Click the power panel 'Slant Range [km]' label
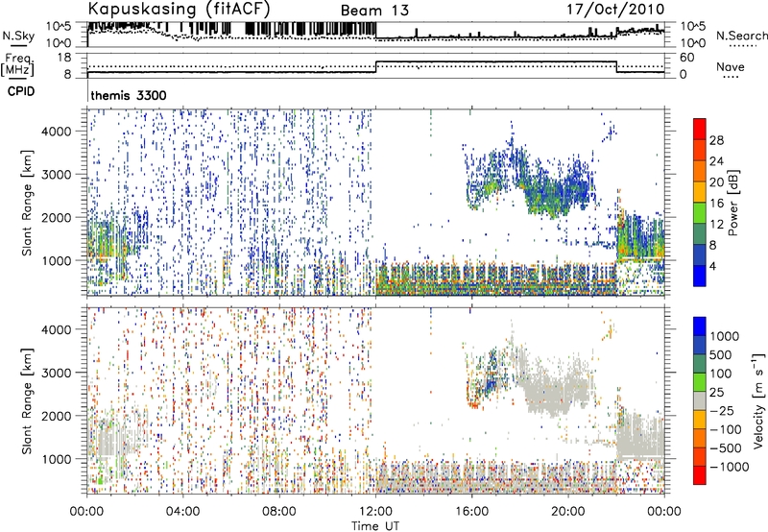The image size is (768, 532). click(x=27, y=203)
